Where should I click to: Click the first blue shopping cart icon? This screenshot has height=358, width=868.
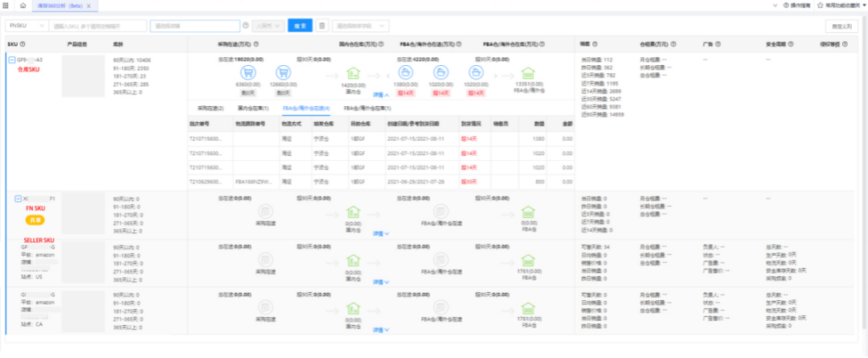(x=243, y=73)
